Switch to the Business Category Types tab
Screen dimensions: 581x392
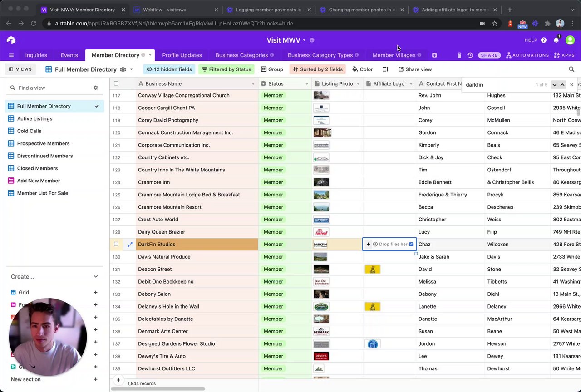[x=323, y=55]
